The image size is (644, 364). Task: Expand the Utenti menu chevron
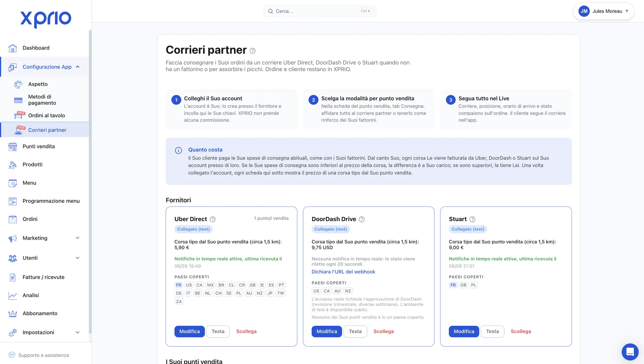click(77, 258)
